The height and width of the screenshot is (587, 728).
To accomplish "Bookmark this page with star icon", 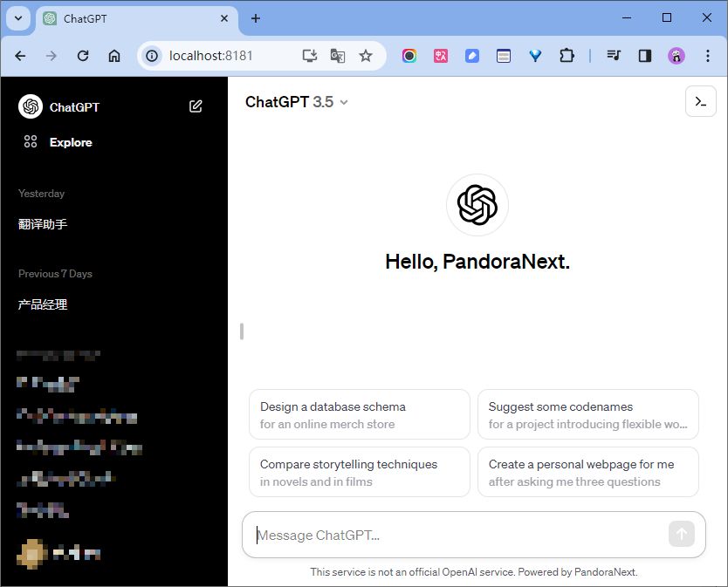I will coord(366,56).
